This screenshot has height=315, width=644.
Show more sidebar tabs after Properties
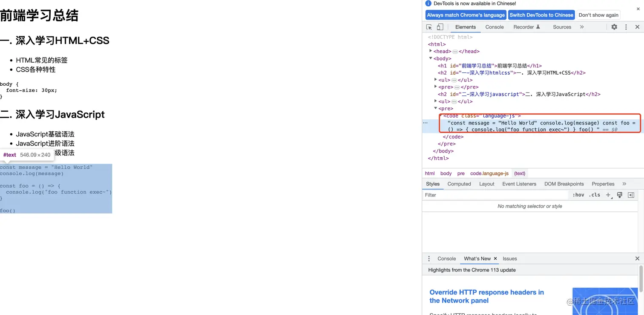click(624, 184)
